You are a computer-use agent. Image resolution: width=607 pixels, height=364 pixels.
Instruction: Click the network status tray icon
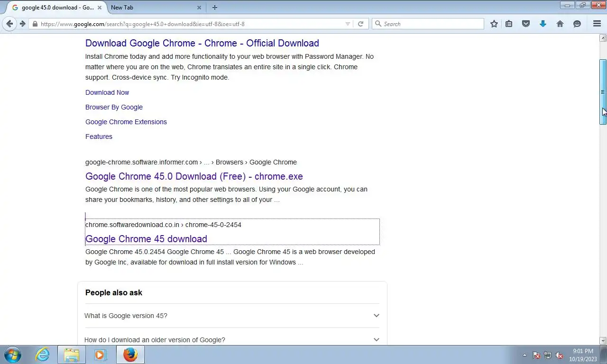(x=548, y=355)
